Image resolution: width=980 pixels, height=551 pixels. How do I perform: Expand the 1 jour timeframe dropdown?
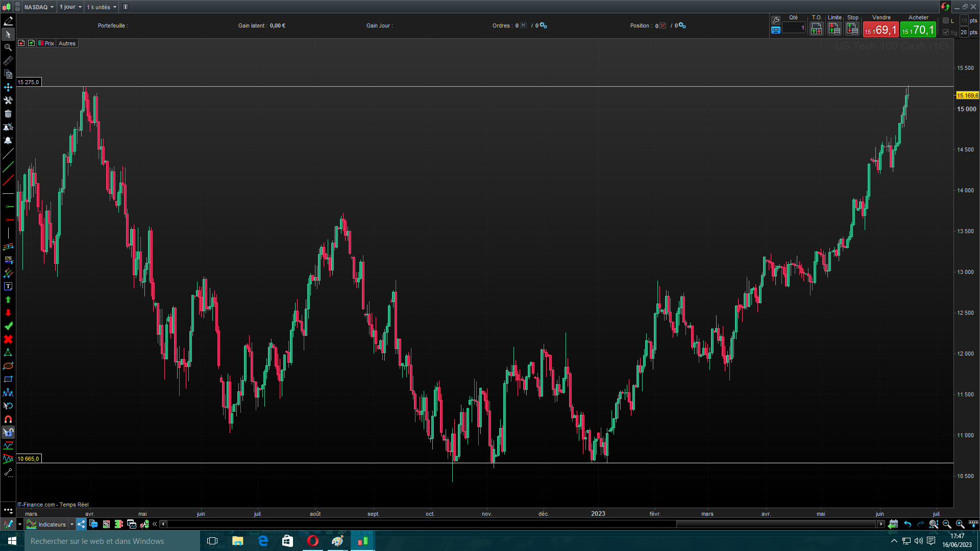[x=70, y=7]
